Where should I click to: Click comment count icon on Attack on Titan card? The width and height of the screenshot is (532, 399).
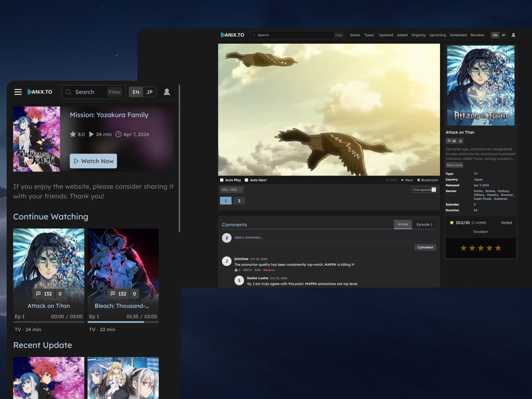[x=39, y=293]
